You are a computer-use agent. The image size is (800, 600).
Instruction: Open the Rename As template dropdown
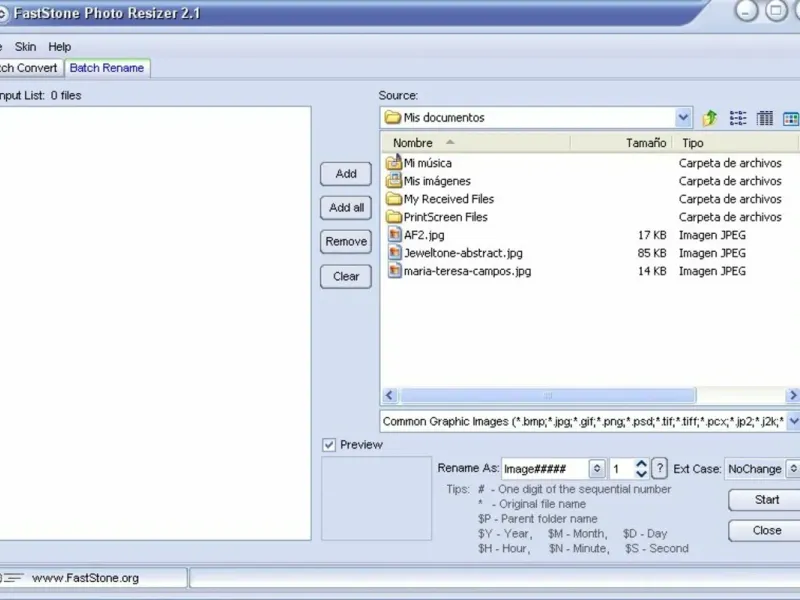coord(596,468)
